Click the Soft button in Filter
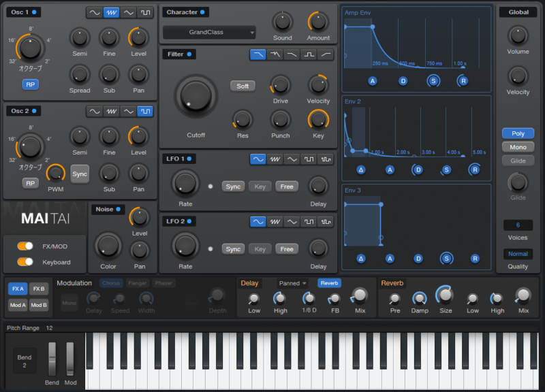Screen dimensions: 545x392 point(242,86)
